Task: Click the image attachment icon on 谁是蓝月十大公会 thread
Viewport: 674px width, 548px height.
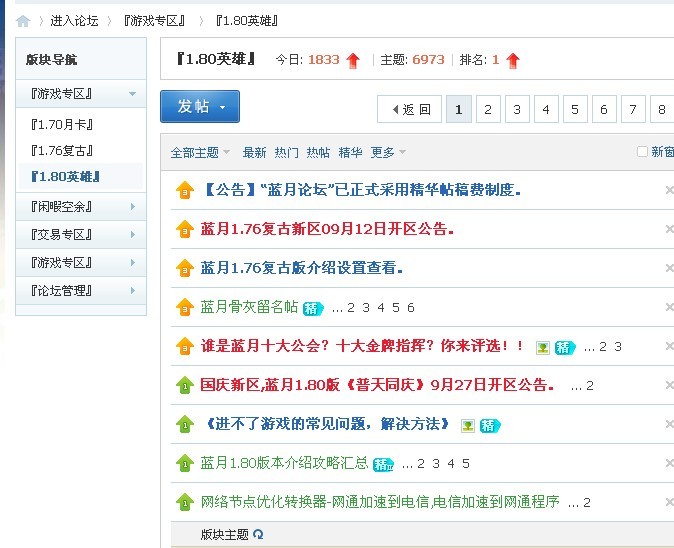Action: (x=542, y=347)
